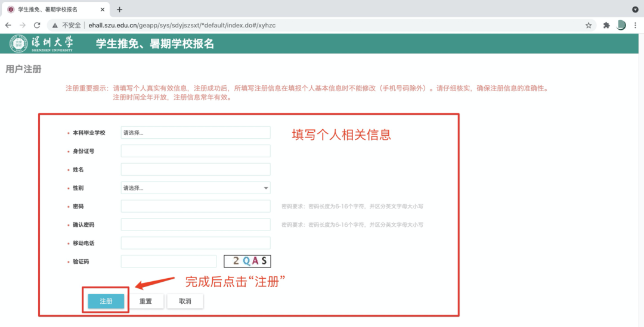Screen dimensions: 644x327
Task: Open the tab search dropdown arrow
Action: point(635,10)
